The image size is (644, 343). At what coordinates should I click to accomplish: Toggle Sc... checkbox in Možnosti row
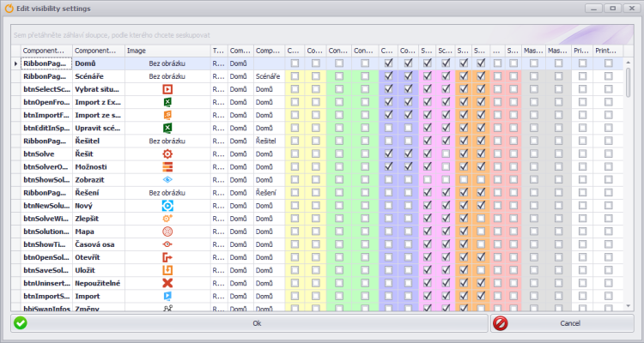(x=446, y=167)
